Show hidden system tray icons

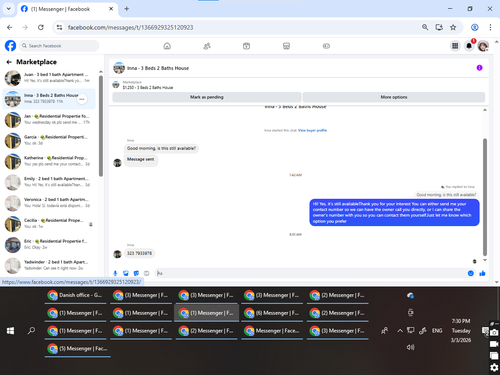(x=400, y=331)
